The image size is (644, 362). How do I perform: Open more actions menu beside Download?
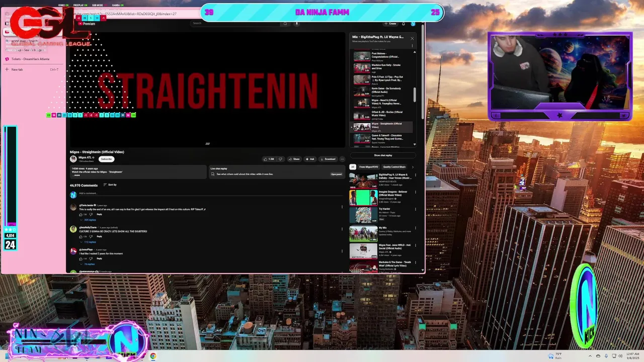[x=342, y=159]
